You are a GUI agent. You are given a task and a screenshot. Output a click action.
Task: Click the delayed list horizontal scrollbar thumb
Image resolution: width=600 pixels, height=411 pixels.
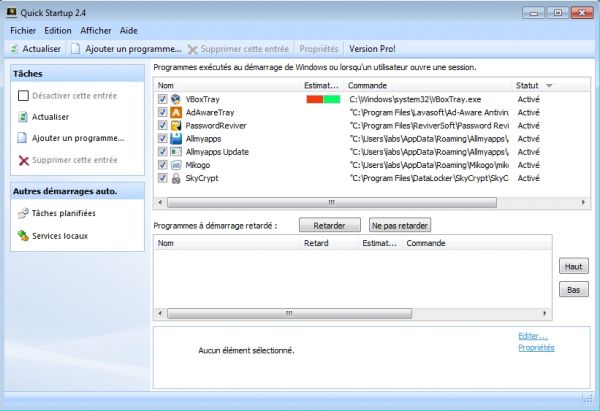pyautogui.click(x=289, y=314)
